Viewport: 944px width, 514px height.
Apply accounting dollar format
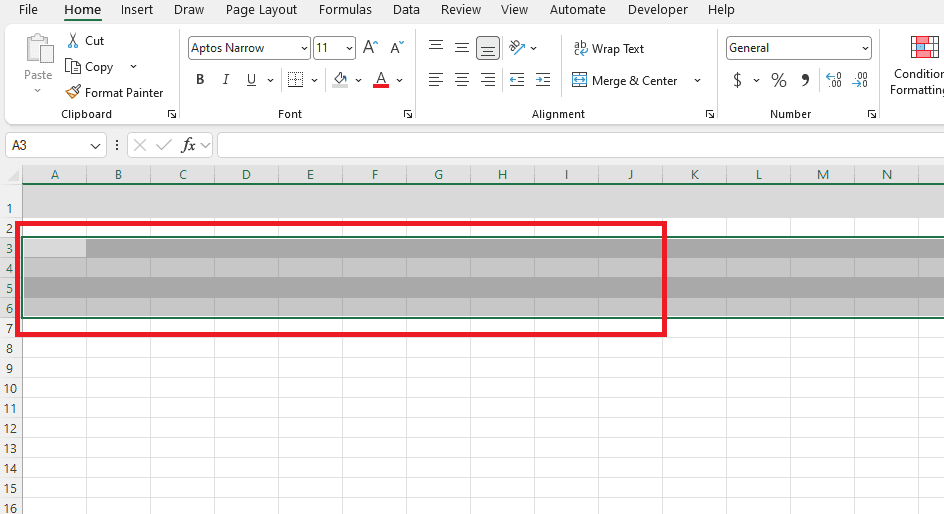pos(737,80)
